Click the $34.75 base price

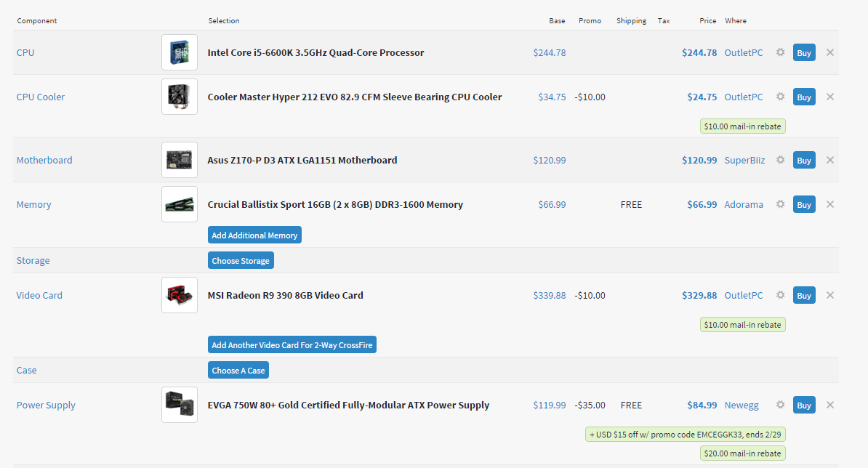pyautogui.click(x=552, y=97)
